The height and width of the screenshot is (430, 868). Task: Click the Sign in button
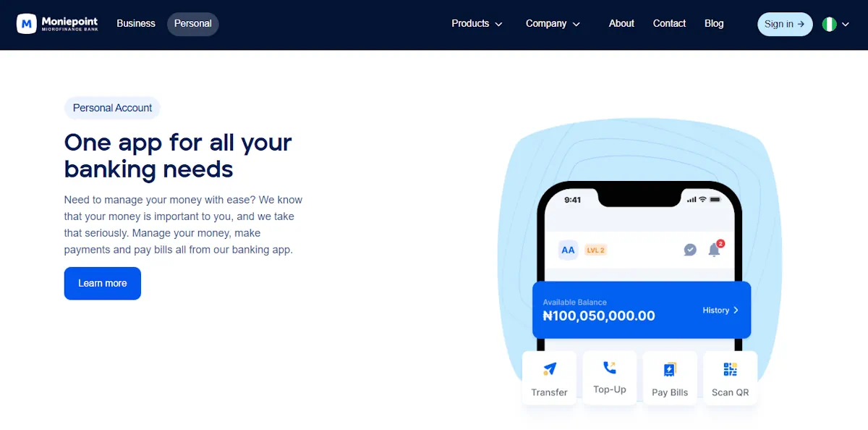point(785,24)
